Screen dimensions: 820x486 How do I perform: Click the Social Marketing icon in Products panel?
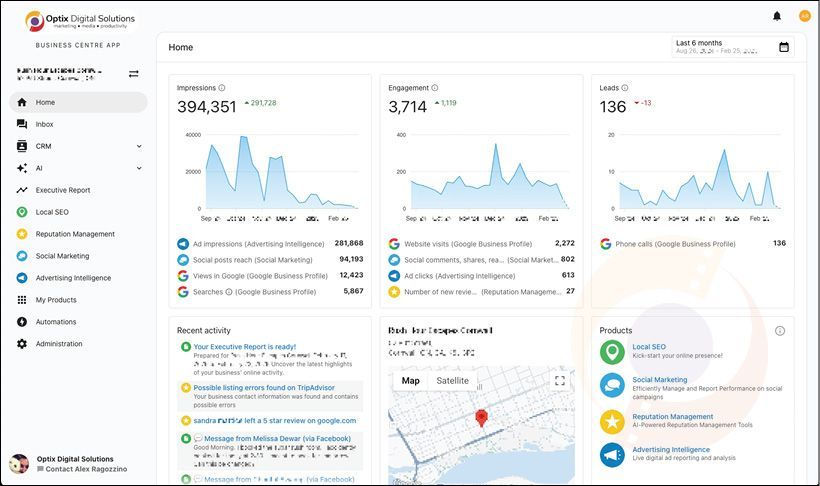pos(612,386)
